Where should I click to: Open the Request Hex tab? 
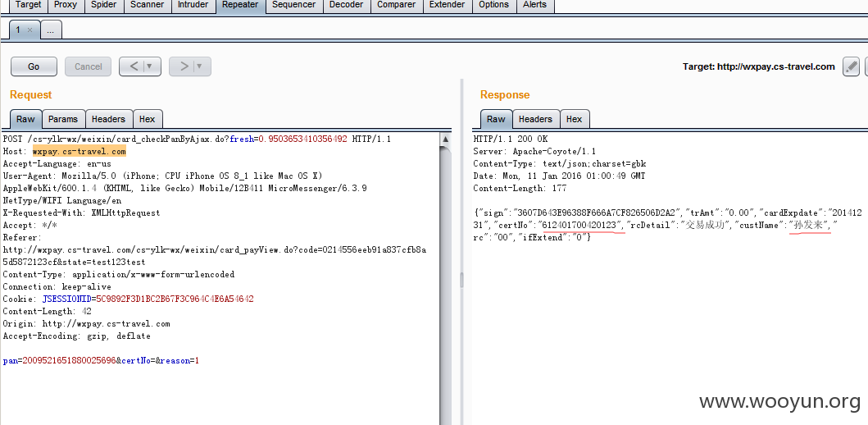click(x=148, y=119)
